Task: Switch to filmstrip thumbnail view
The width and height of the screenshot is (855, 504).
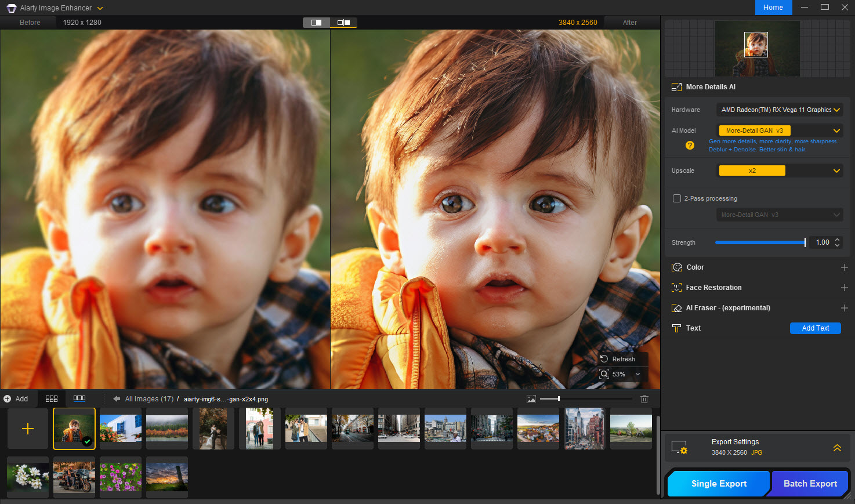Action: 79,398
